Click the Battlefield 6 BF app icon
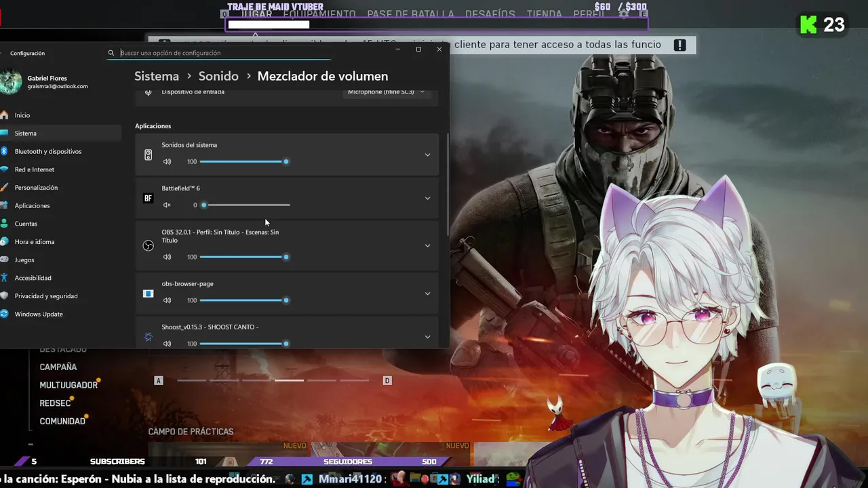 tap(149, 198)
